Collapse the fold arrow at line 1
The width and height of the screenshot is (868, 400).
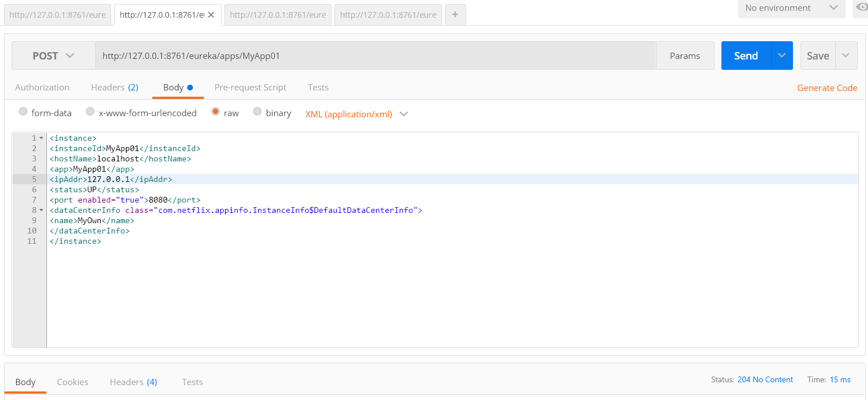[41, 138]
